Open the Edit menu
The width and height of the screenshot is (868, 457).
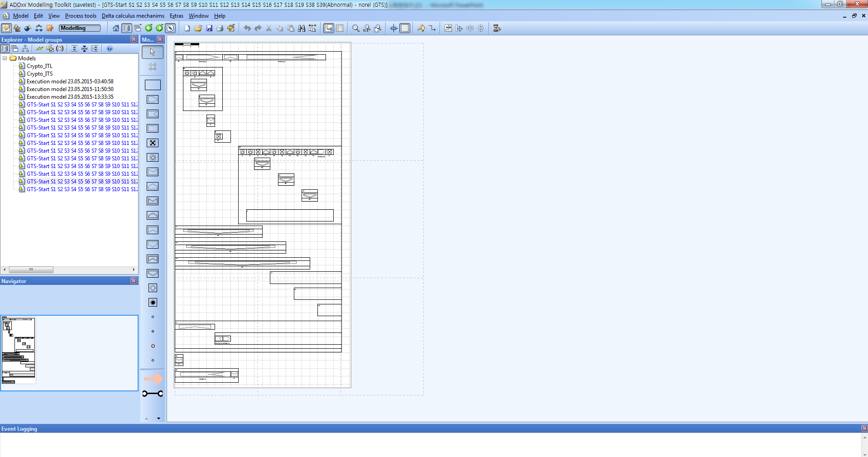(38, 16)
